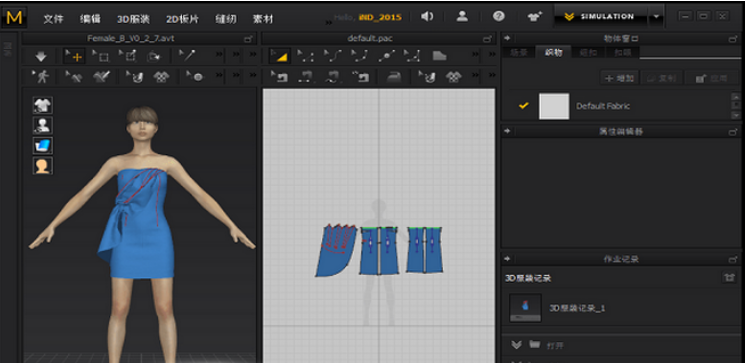Screen dimensions: 745x363
Task: Toggle the avatar display icon in 3D view
Action: (43, 125)
